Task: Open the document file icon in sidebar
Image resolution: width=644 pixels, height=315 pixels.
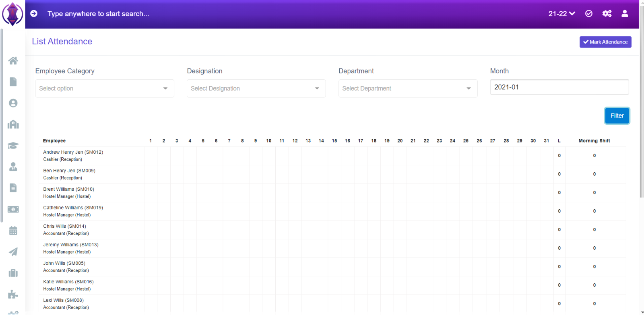Action: pos(13,82)
